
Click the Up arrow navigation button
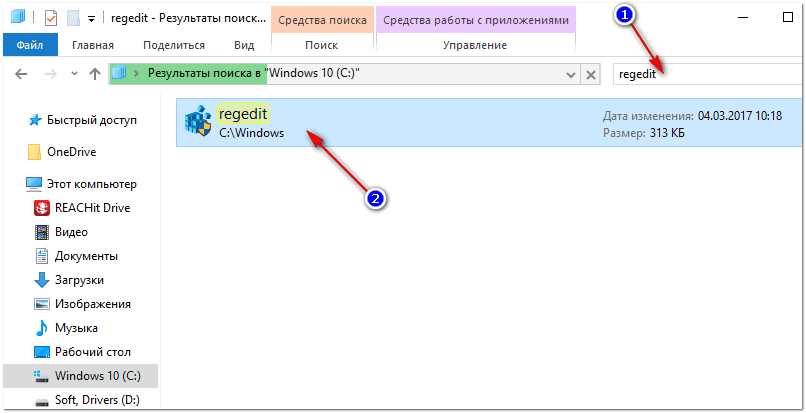tap(94, 74)
